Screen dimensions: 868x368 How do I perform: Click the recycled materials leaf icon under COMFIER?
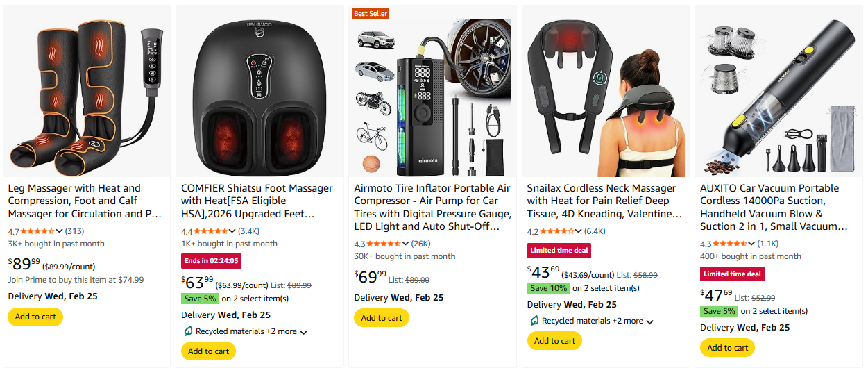point(187,331)
